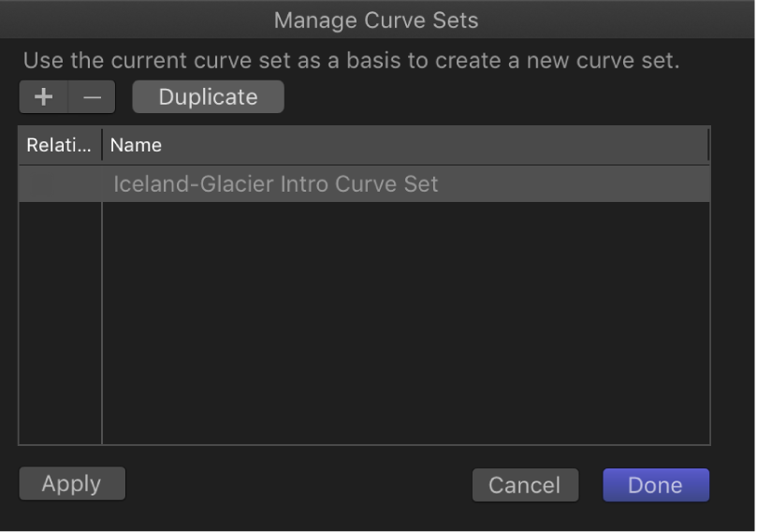The image size is (757, 532).
Task: Select the Iceland-Glacier Intro Curve Set row
Action: tap(276, 184)
